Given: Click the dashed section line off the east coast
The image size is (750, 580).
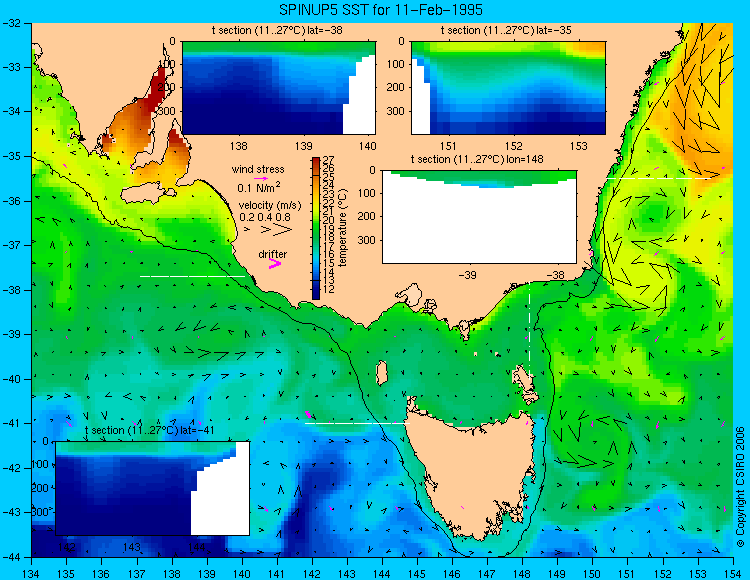Looking at the screenshot, I should pyautogui.click(x=659, y=178).
